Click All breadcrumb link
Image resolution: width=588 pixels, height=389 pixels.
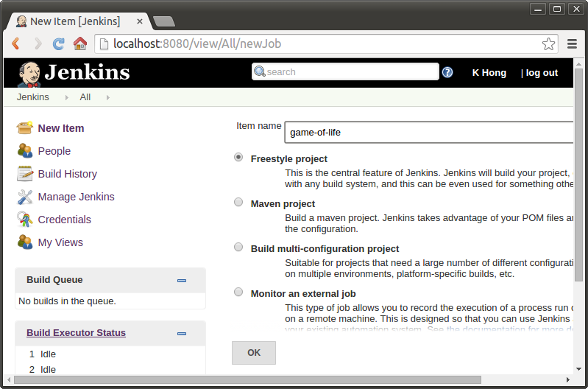coord(85,97)
